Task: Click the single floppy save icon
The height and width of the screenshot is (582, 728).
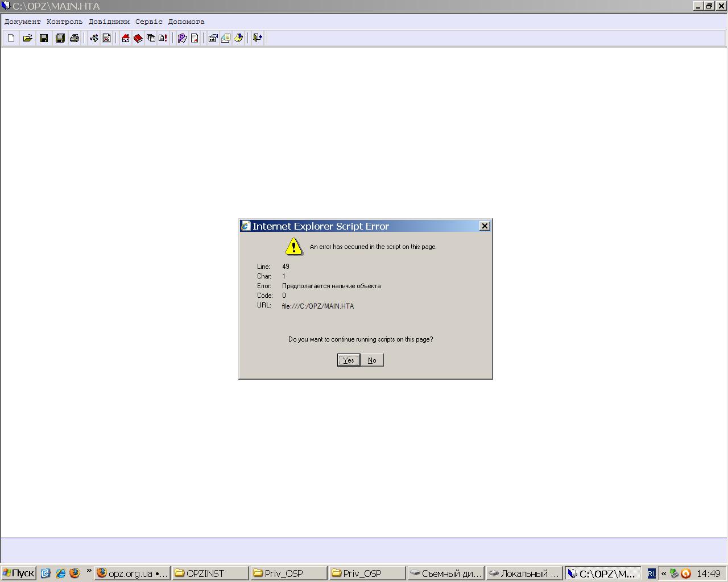Action: [44, 38]
